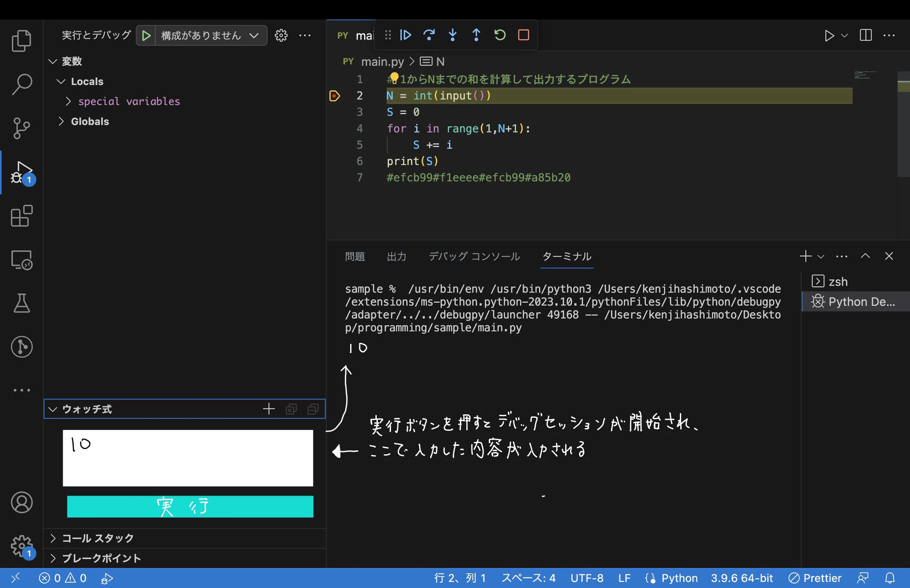
Task: Open the debug configuration dropdown
Action: (x=211, y=36)
